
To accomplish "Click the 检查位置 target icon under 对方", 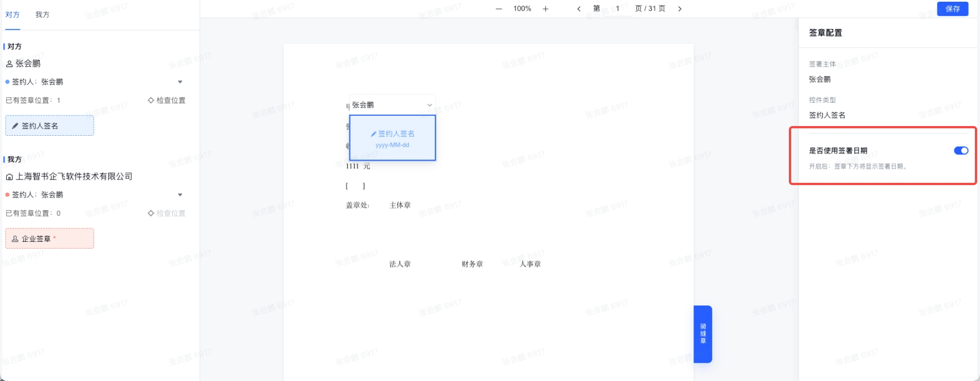I will 151,101.
